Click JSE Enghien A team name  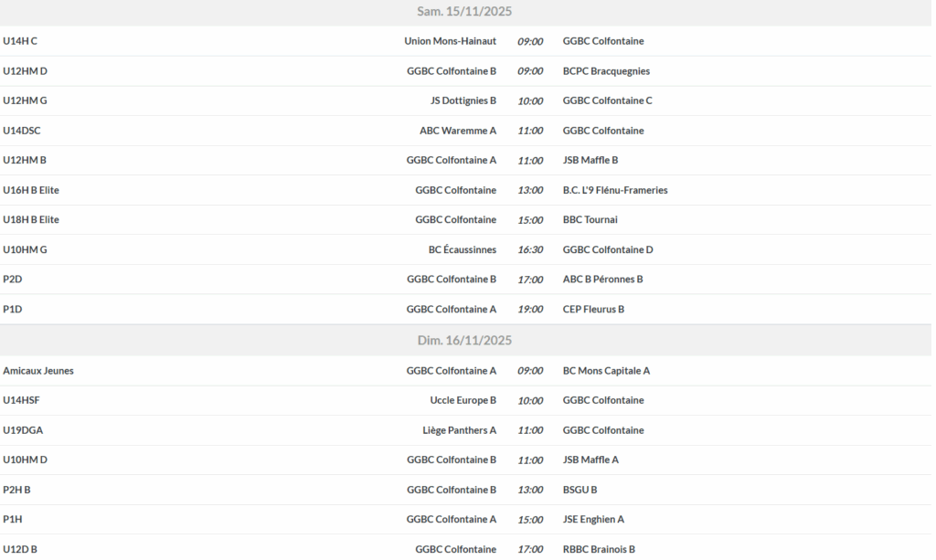pos(593,520)
